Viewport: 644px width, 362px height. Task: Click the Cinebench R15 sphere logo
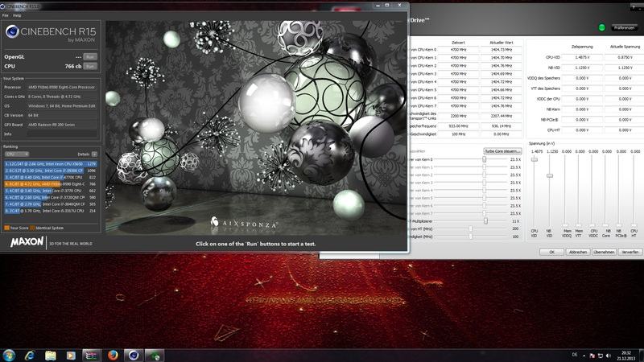coord(12,31)
